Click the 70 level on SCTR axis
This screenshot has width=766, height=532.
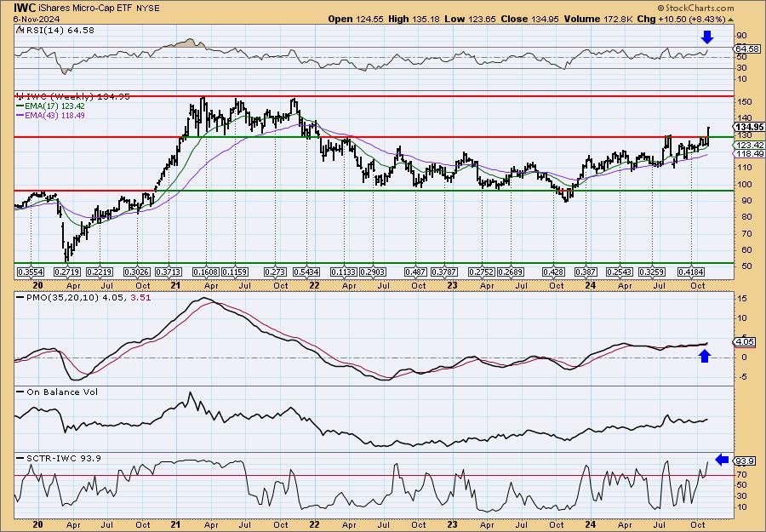click(741, 474)
